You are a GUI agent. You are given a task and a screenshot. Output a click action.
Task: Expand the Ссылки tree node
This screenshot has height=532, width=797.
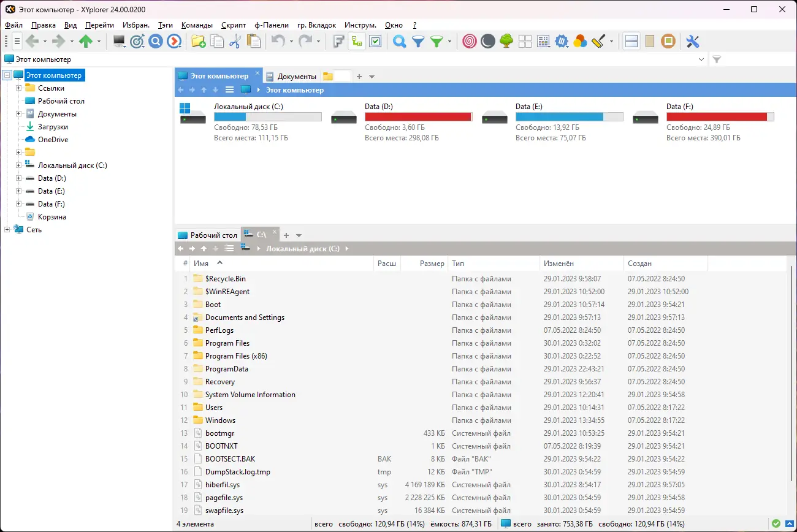point(19,88)
